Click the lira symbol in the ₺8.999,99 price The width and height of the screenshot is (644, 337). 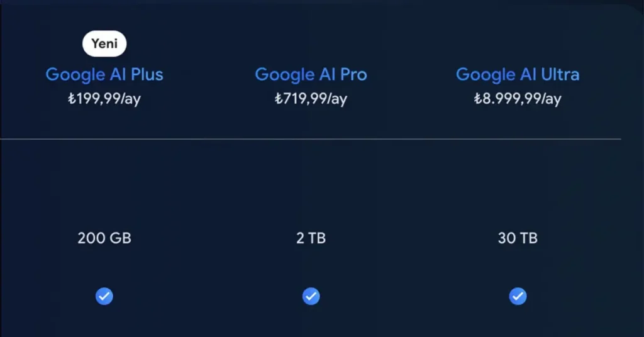coord(478,99)
